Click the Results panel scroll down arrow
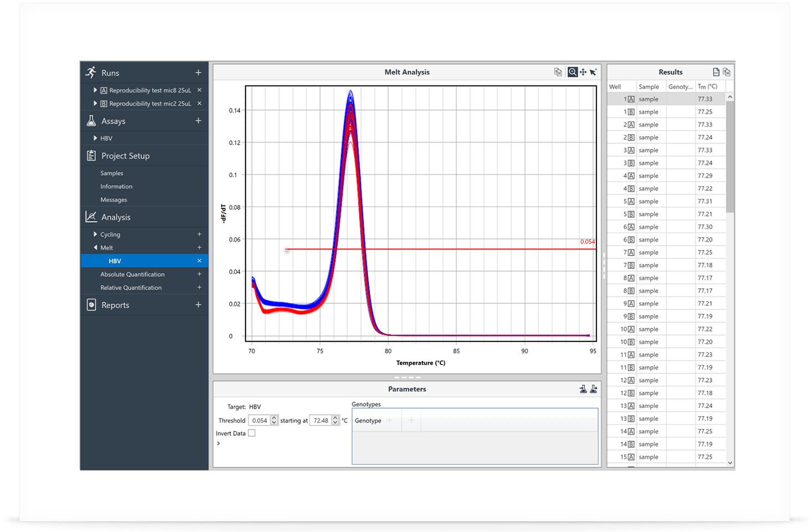This screenshot has width=812, height=532. [730, 463]
